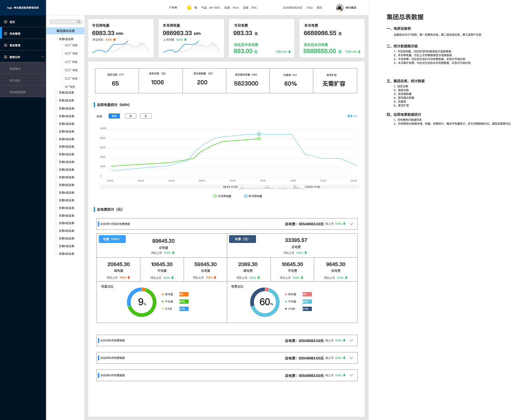Toggle the 昨日用电量 legend series
The image size is (511, 420).
pos(253,196)
